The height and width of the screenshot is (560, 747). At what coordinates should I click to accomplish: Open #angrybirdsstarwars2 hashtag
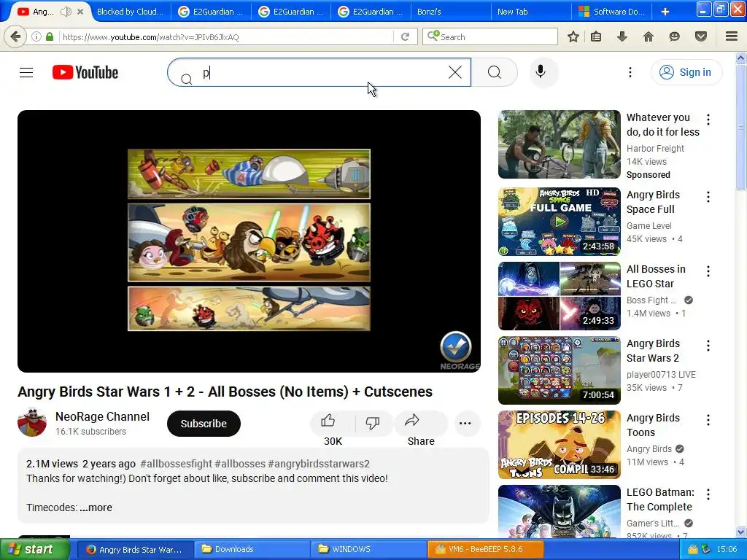tap(319, 464)
